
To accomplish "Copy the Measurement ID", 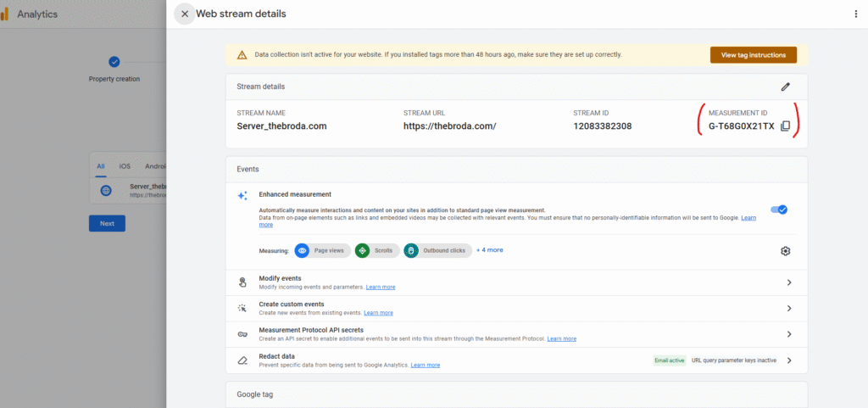I will 785,126.
